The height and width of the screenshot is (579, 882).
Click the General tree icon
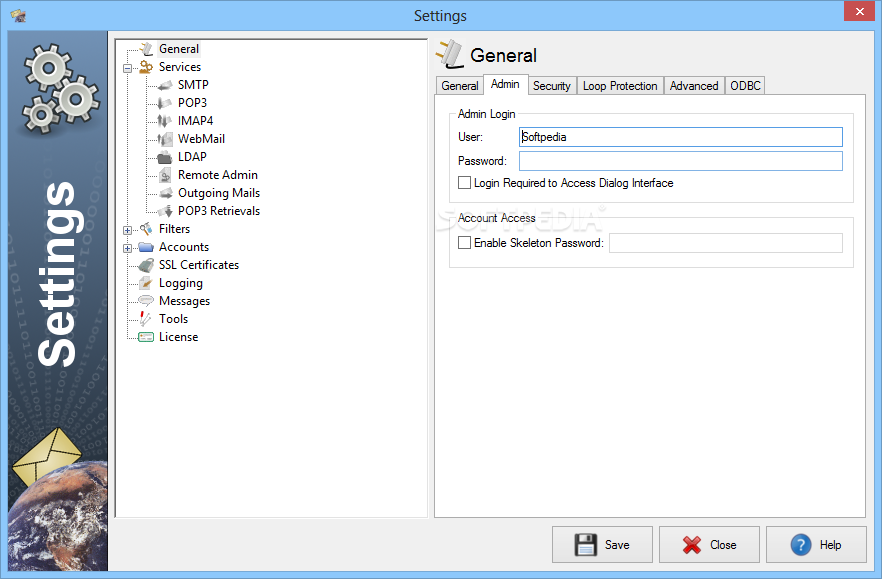(x=146, y=49)
